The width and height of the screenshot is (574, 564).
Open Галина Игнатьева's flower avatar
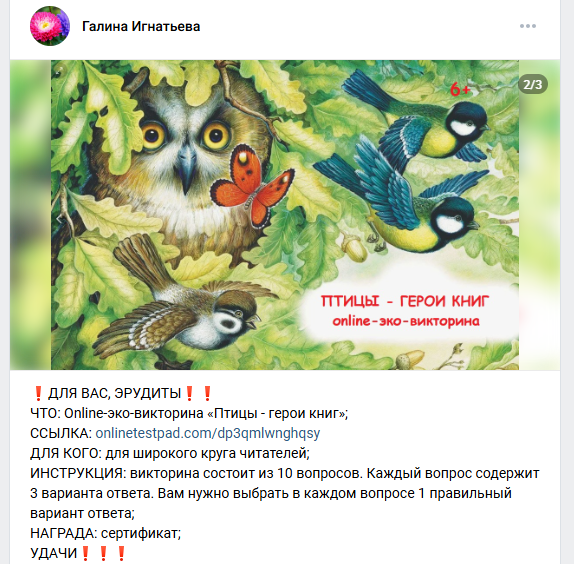click(50, 26)
